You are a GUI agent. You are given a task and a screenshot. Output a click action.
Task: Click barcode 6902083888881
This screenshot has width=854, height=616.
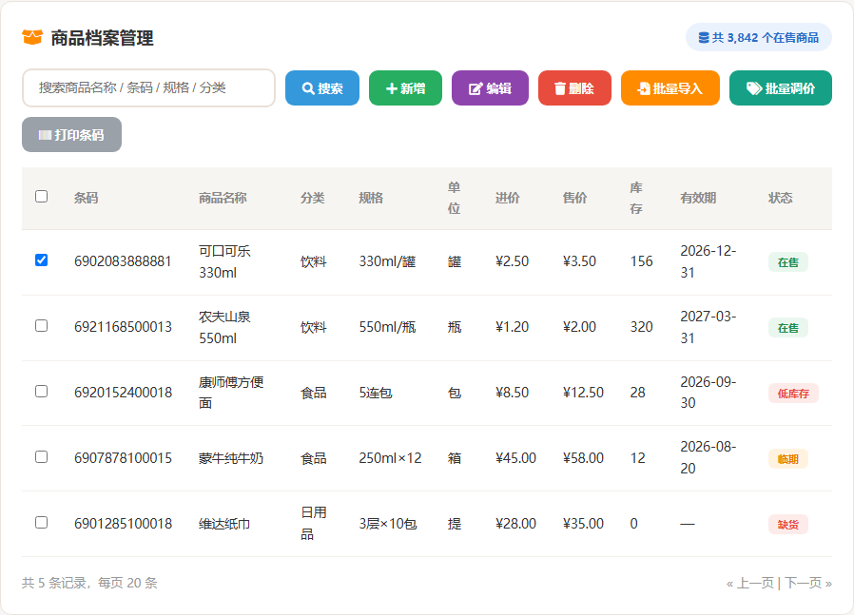click(123, 261)
